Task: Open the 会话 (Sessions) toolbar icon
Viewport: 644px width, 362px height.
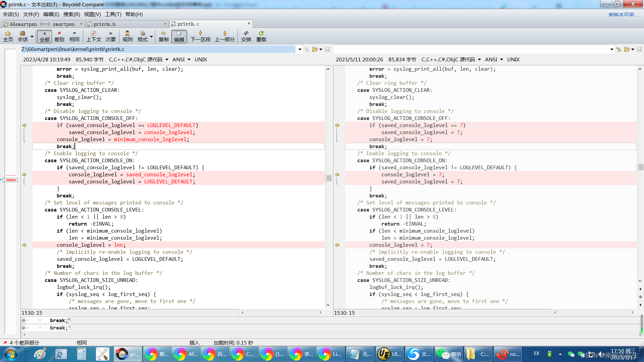Action: (23, 36)
